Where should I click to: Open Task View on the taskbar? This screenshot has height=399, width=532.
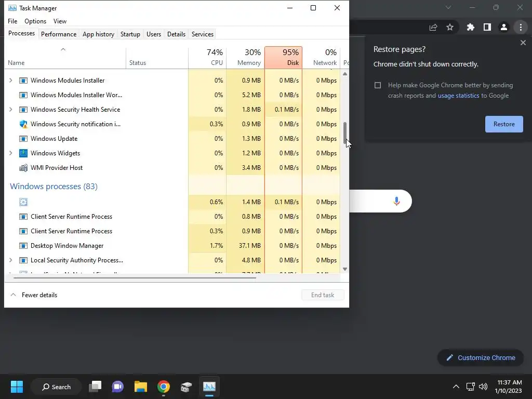pos(95,387)
